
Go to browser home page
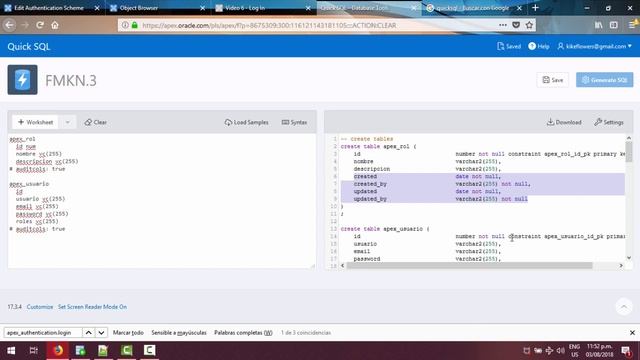(55, 25)
